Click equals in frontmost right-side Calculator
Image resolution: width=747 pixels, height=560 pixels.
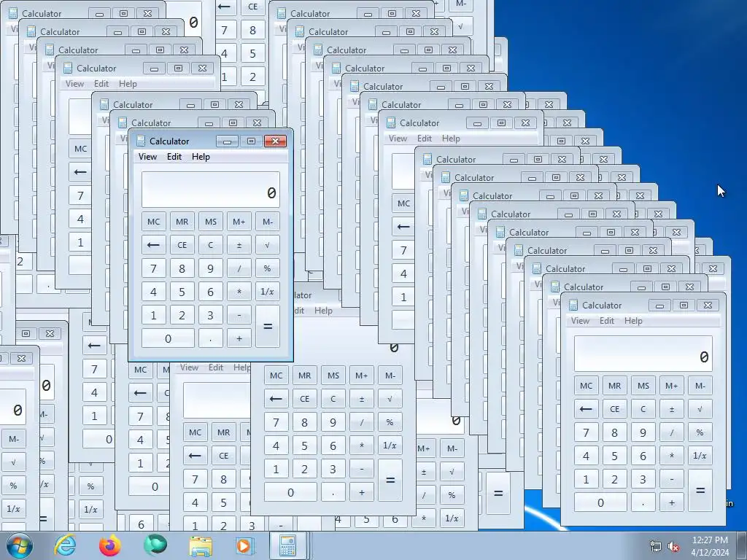[700, 491]
